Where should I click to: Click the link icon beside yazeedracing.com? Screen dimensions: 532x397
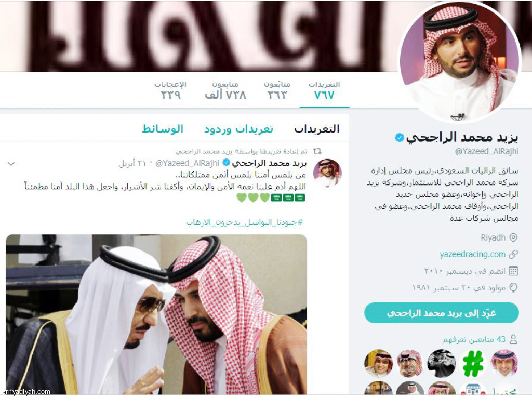coord(513,254)
